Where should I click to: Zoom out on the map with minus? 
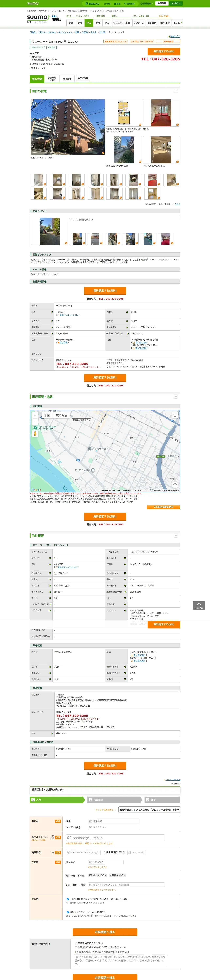(35, 422)
